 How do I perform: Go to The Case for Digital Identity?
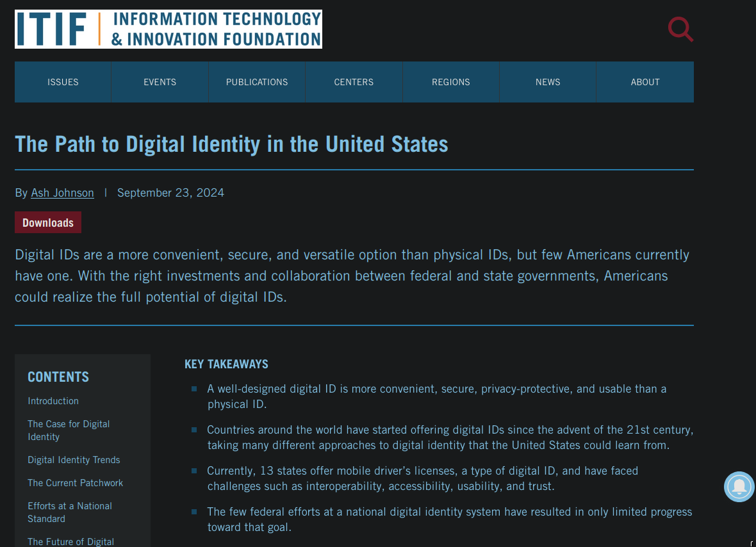point(69,430)
